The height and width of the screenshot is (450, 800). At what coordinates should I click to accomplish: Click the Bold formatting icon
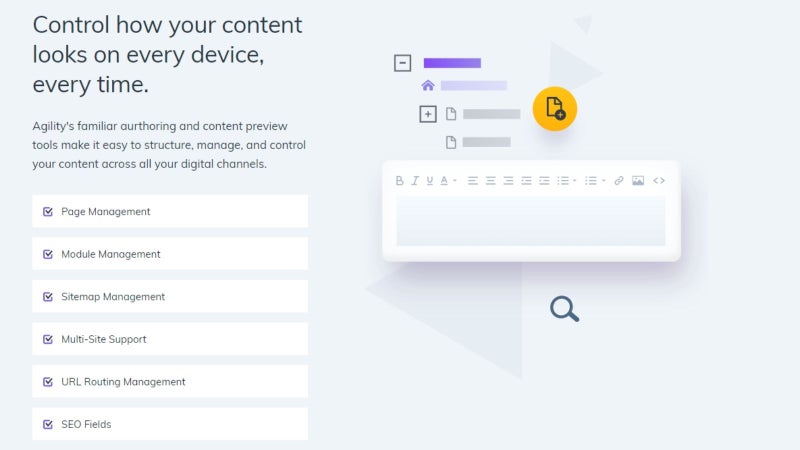399,181
